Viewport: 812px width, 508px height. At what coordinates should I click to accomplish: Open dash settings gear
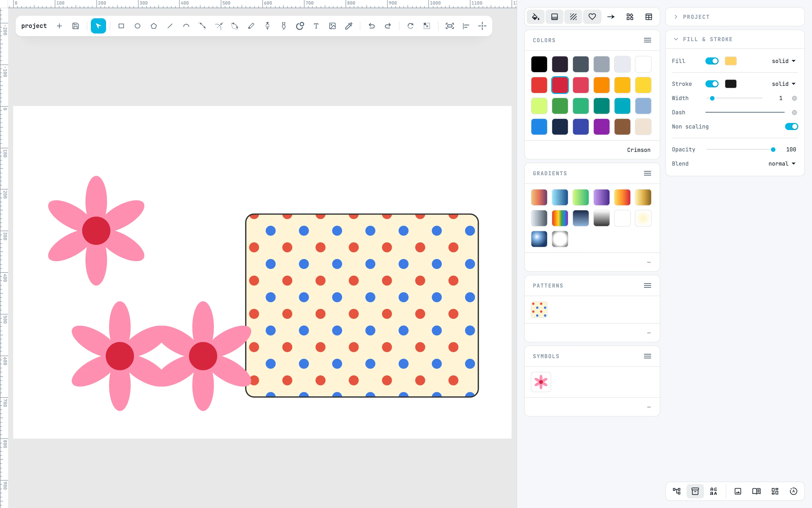(x=794, y=113)
